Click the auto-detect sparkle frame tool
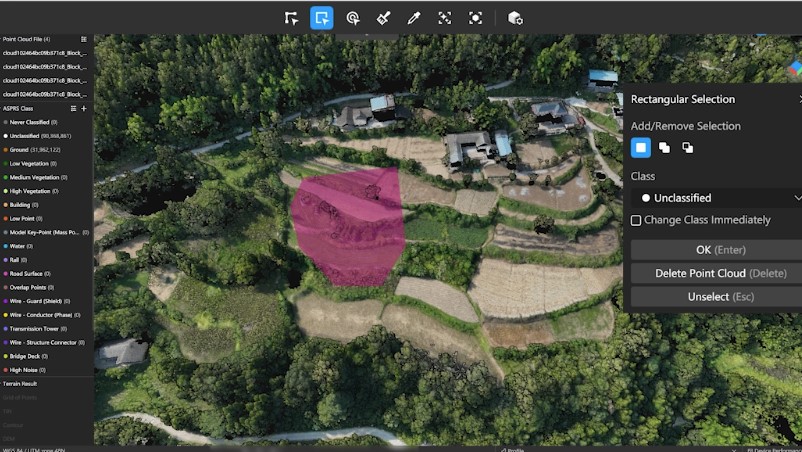Viewport: 802px width, 452px height. tap(445, 18)
